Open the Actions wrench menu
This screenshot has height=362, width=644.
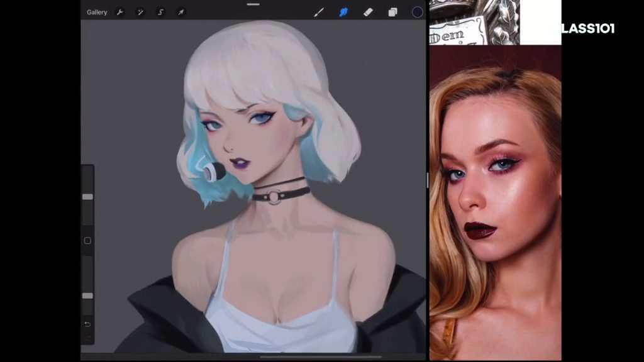[120, 13]
